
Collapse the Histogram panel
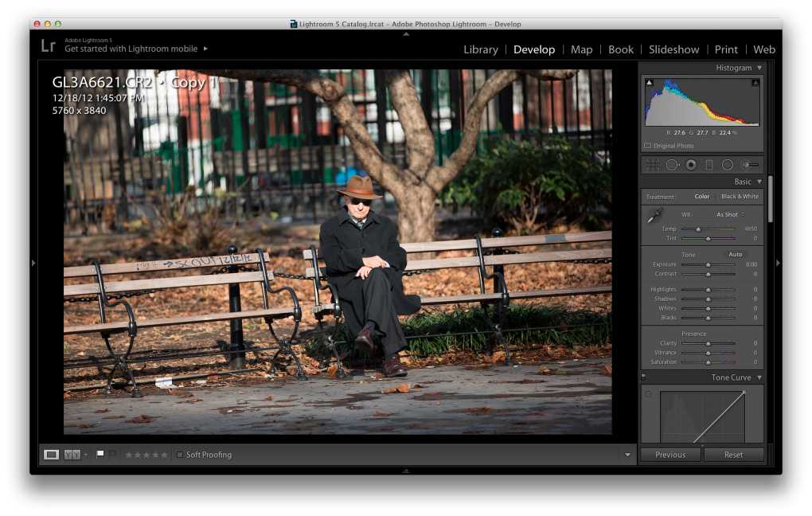pyautogui.click(x=759, y=68)
